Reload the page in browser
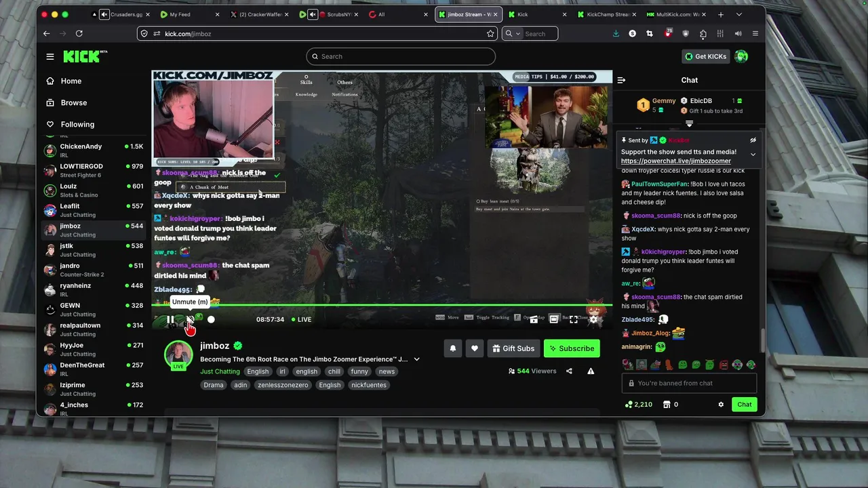868x488 pixels. point(79,33)
